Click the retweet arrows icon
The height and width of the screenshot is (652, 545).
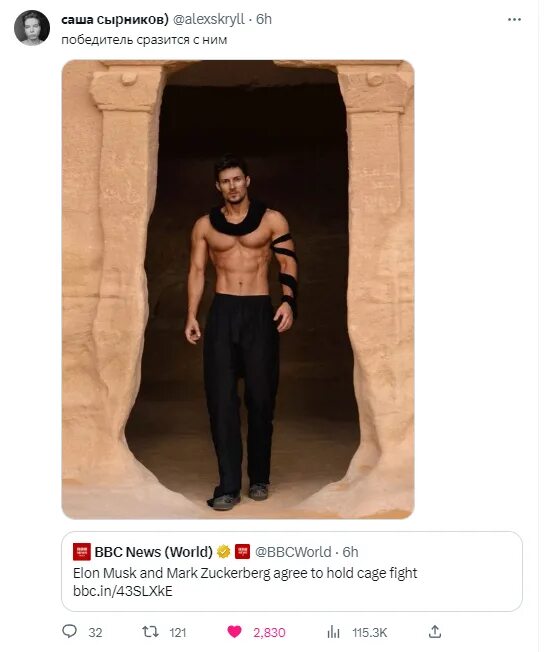(x=150, y=632)
